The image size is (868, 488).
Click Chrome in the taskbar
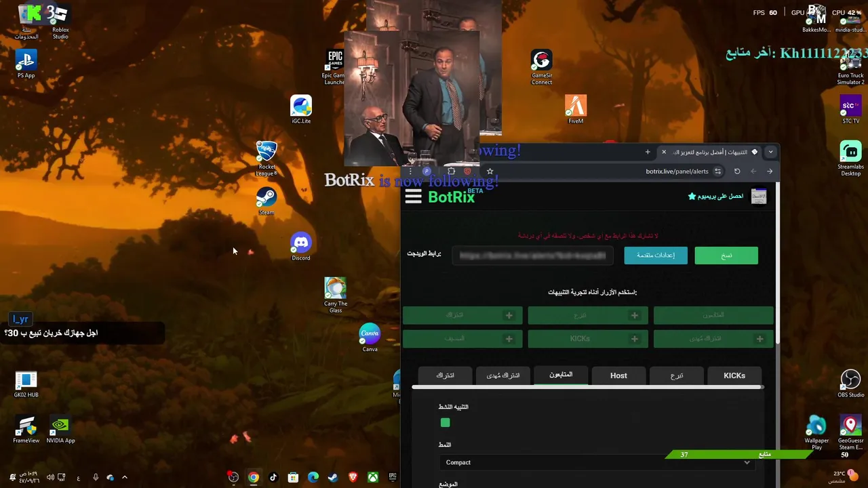click(x=253, y=477)
